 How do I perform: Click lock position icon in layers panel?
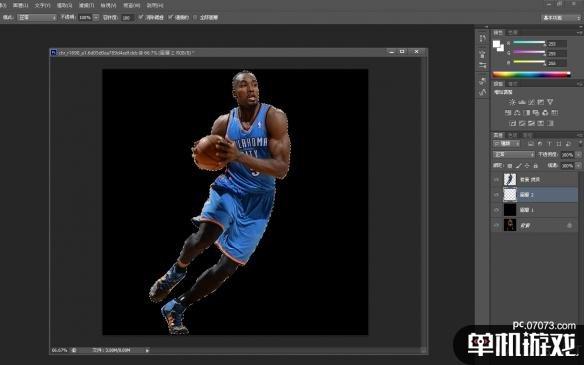click(527, 166)
